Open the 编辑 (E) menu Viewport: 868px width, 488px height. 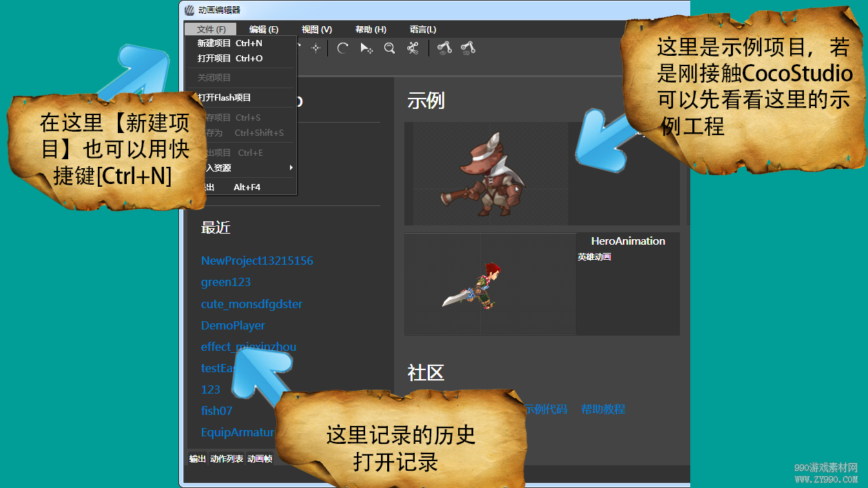(x=264, y=29)
